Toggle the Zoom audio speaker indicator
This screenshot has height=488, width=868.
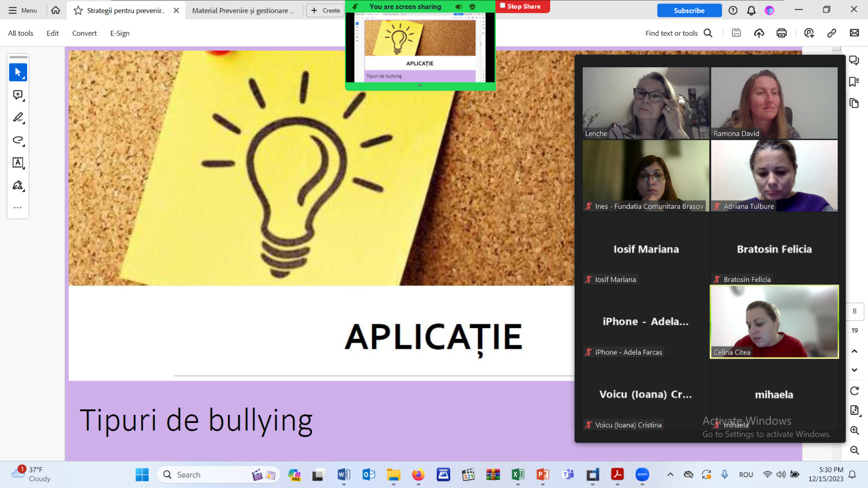point(458,7)
